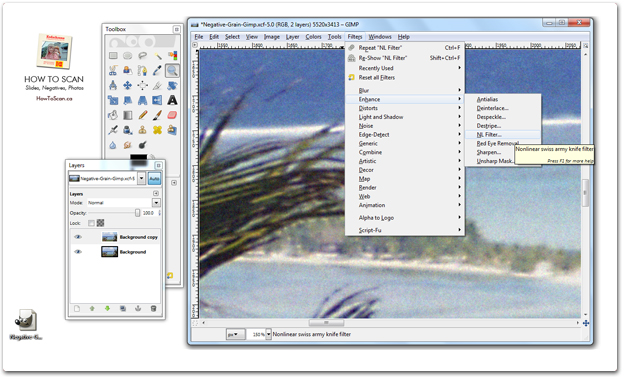
Task: Click the Opacity value field 100.0
Action: (148, 213)
